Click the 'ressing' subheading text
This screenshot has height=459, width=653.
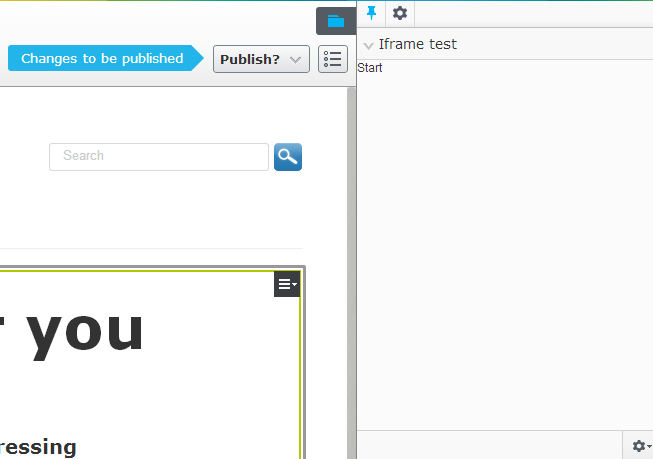38,446
